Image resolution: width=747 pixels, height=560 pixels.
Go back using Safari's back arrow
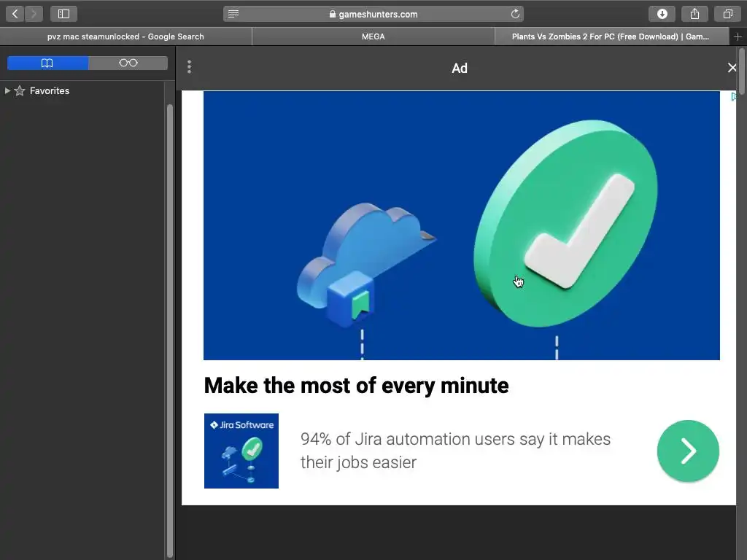(x=15, y=14)
